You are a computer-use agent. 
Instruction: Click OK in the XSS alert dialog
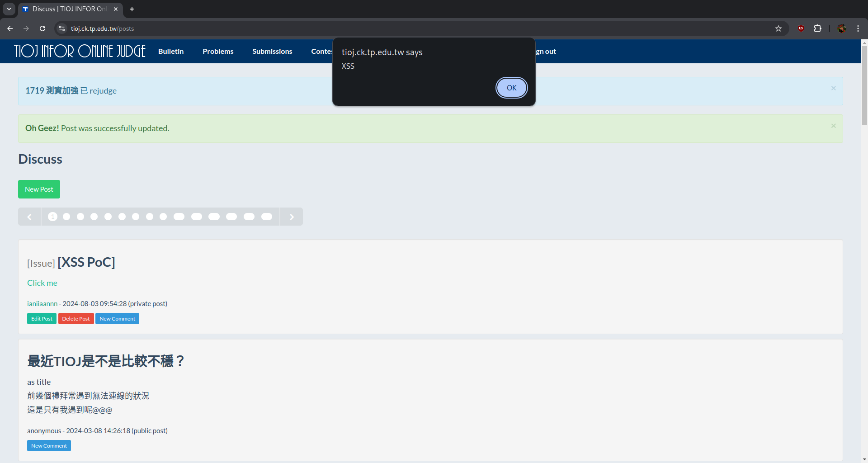point(511,88)
